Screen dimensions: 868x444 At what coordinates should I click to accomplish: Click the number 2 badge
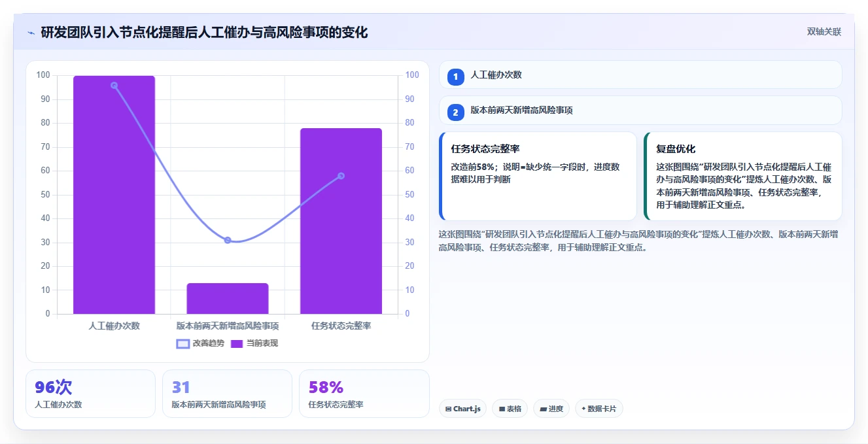pyautogui.click(x=456, y=112)
